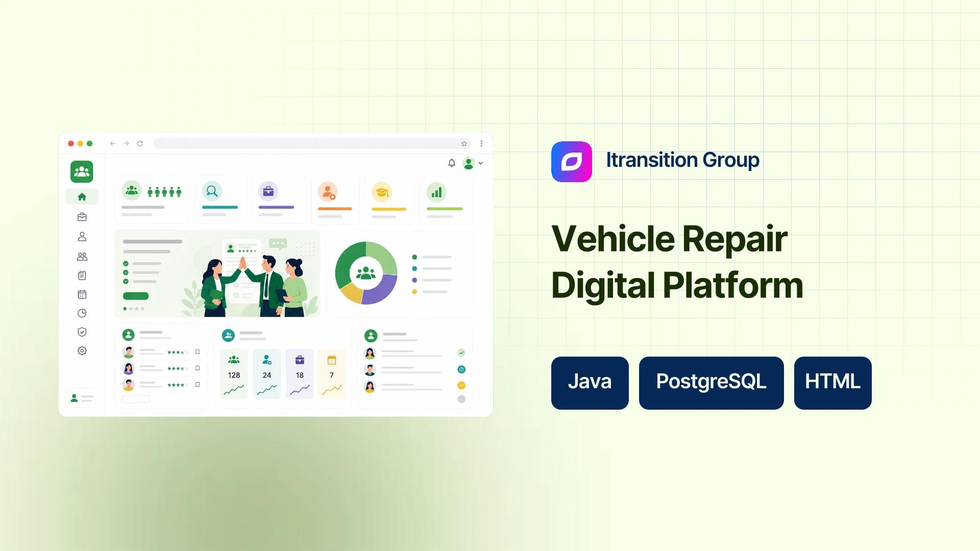
Task: Click the browser forward arrow
Action: 126,143
